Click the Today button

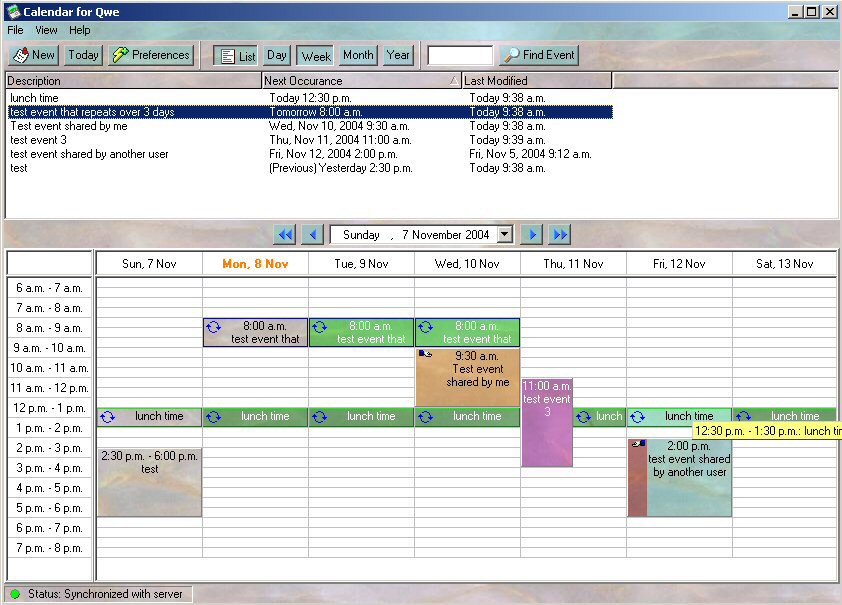click(83, 55)
